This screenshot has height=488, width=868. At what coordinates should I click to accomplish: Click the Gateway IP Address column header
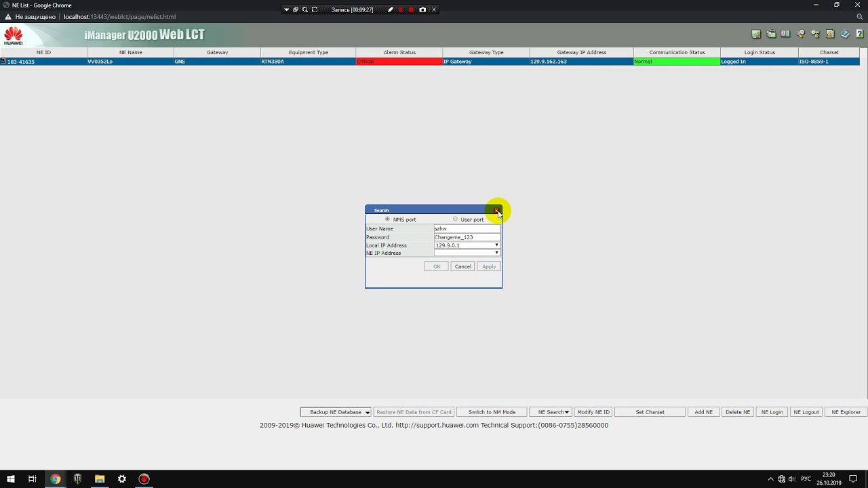coord(582,52)
